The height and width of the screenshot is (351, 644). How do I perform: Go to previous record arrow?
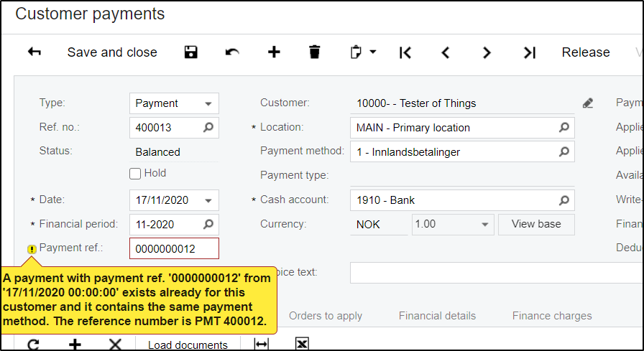point(446,52)
